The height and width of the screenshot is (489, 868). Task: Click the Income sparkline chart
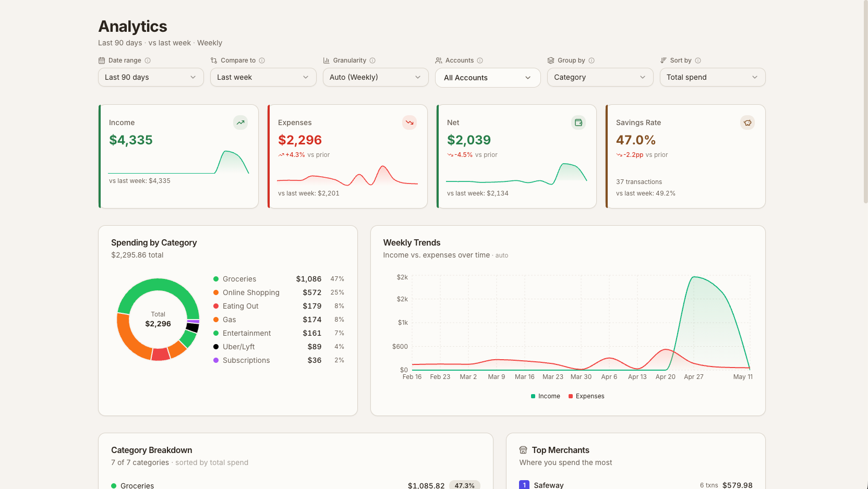click(178, 162)
